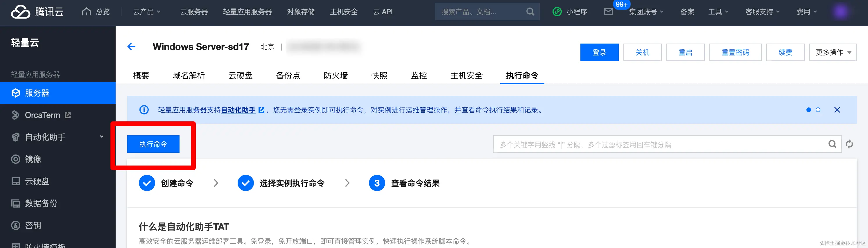The image size is (868, 248).
Task: Switch to the 域名解析 tab
Action: click(189, 76)
